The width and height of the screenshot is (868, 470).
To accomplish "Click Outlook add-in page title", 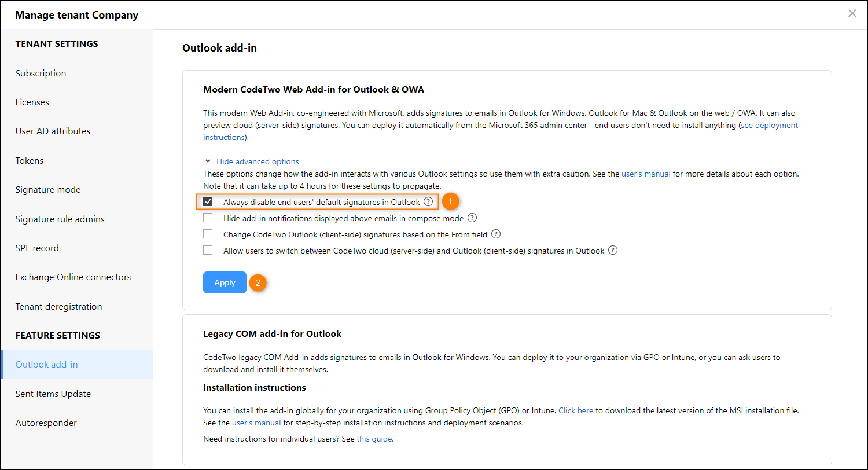I will coord(219,48).
